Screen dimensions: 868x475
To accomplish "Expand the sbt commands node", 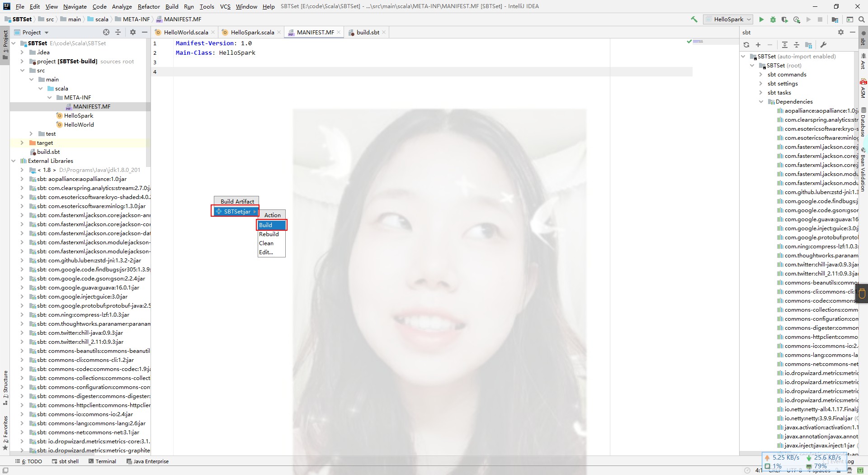I will click(761, 74).
